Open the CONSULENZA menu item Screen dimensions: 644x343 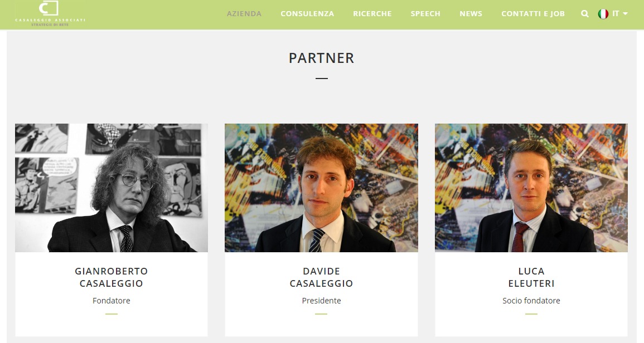coord(307,13)
